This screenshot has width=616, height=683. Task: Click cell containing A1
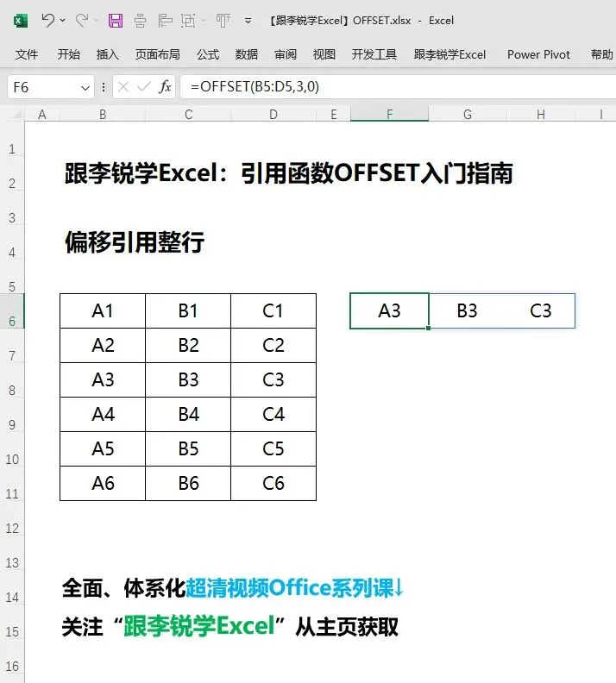[x=103, y=311]
